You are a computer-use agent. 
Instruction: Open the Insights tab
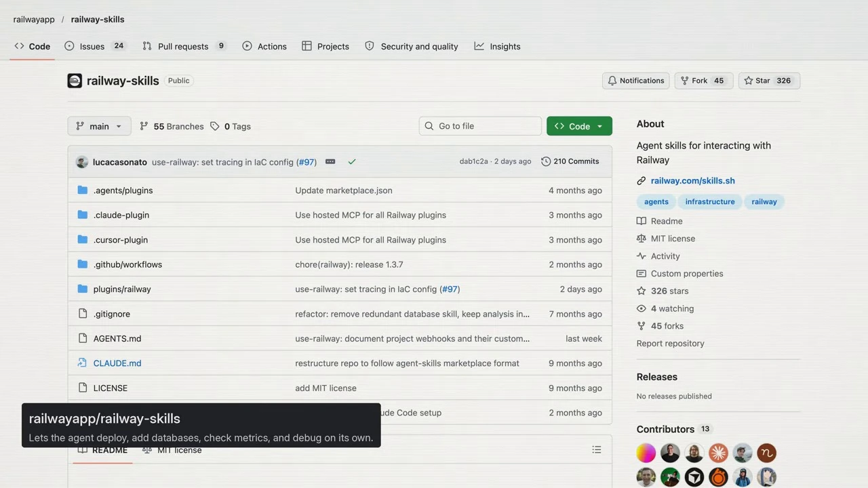tap(497, 46)
